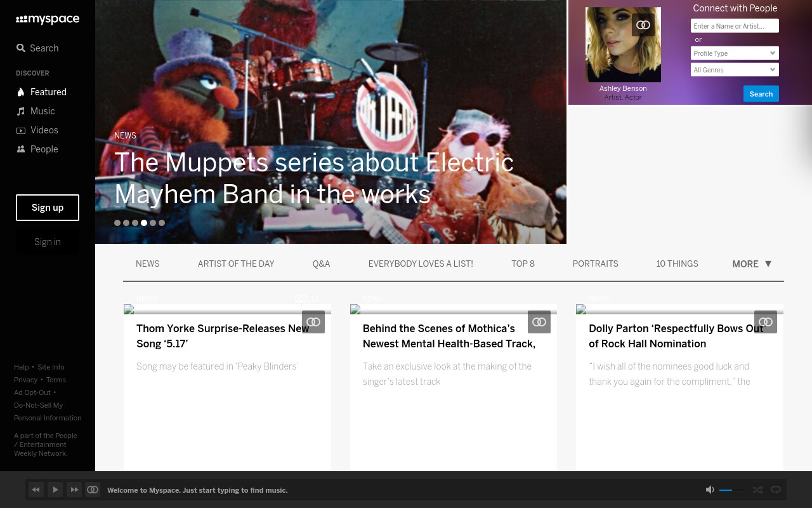812x508 pixels.
Task: Toggle shuffle in the player
Action: (757, 490)
